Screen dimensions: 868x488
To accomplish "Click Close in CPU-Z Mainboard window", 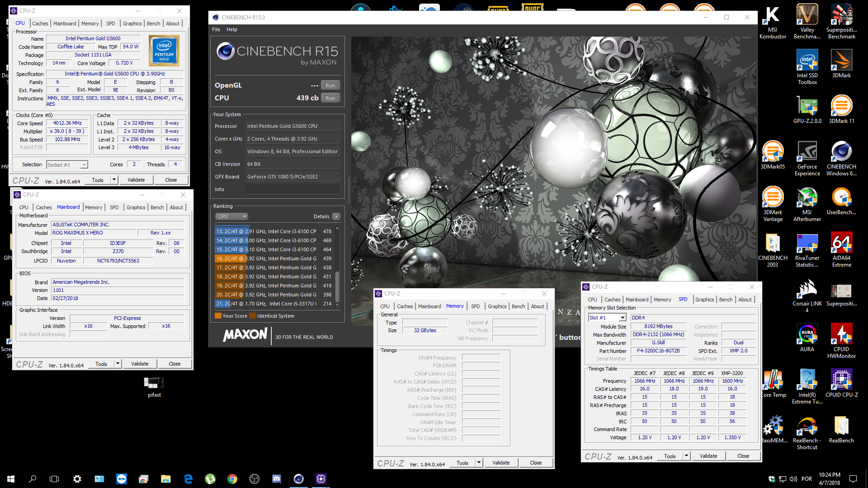I will 175,364.
